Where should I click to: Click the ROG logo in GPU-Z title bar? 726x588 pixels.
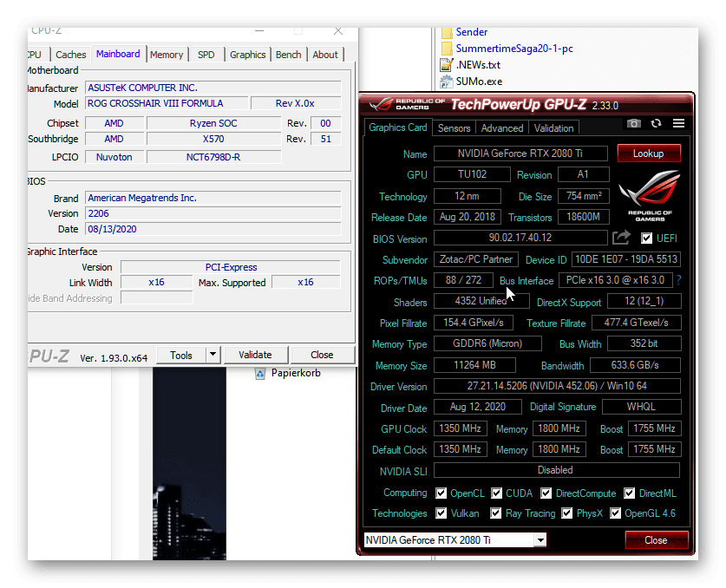382,104
